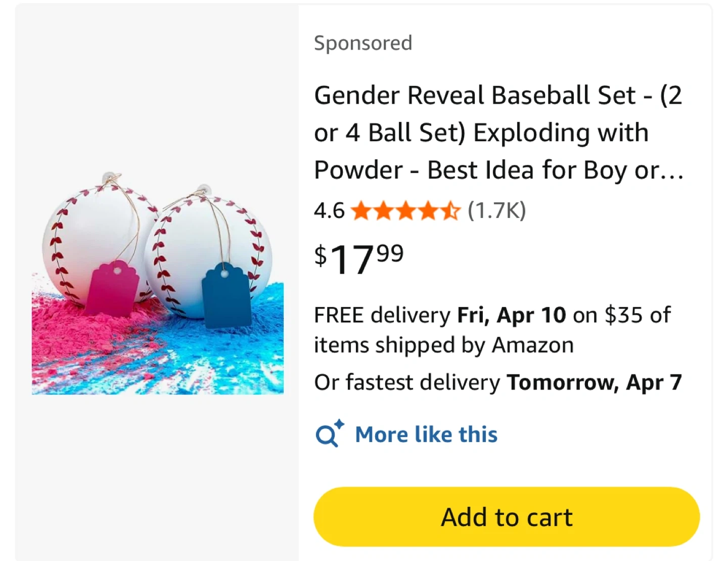Screen dimensions: 728x561
Task: Click the fourth orange rating star
Action: pos(428,211)
